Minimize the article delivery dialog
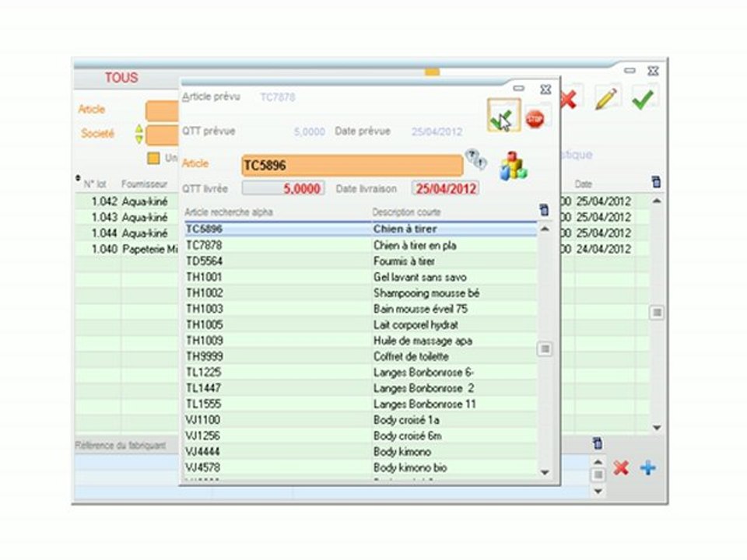Viewport: 747px width, 560px height. (519, 89)
